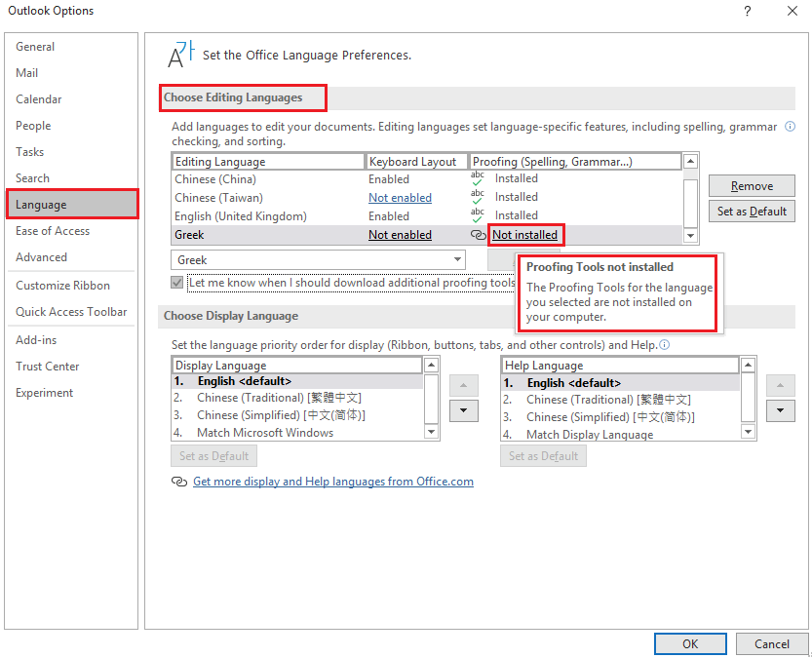Click the Cancel button
The height and width of the screenshot is (658, 812).
pos(772,644)
